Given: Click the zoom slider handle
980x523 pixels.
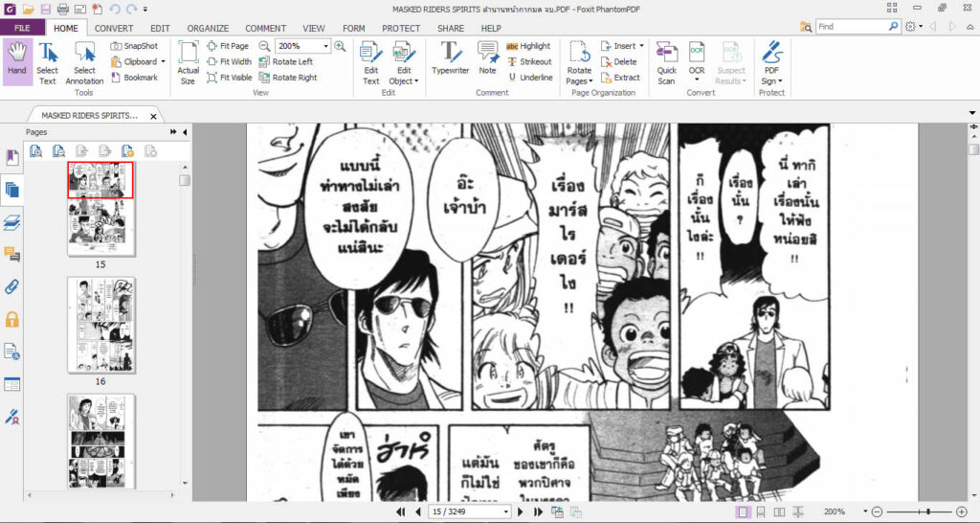Looking at the screenshot, I should pos(929,512).
